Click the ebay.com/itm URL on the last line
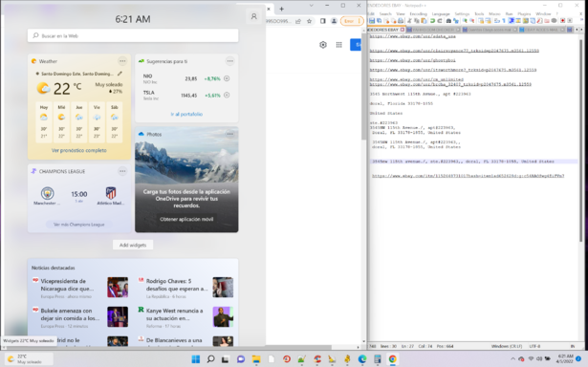 click(468, 176)
